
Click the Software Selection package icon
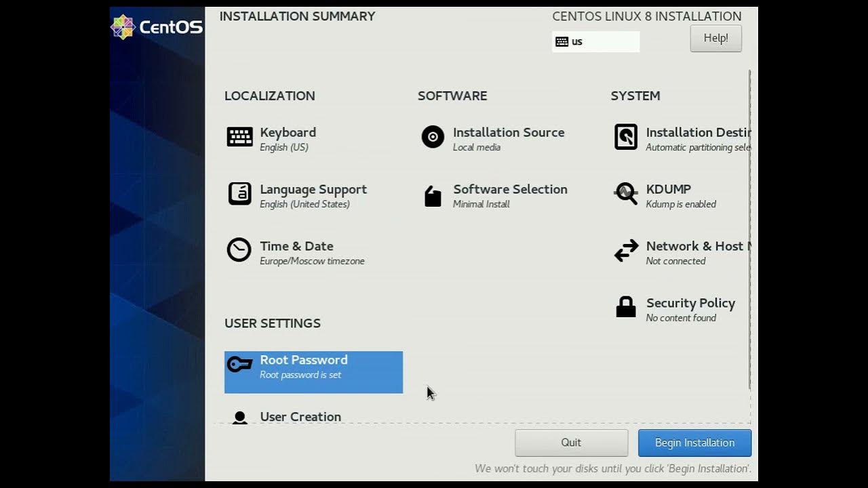pyautogui.click(x=433, y=196)
